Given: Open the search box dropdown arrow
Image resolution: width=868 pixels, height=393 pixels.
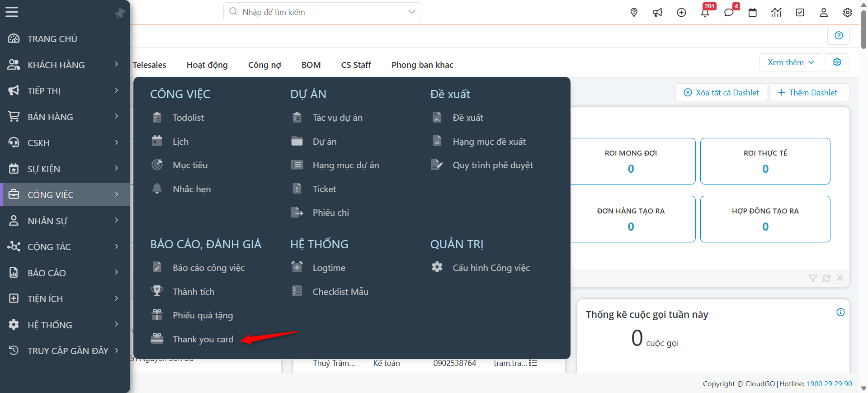Looking at the screenshot, I should click(x=411, y=12).
